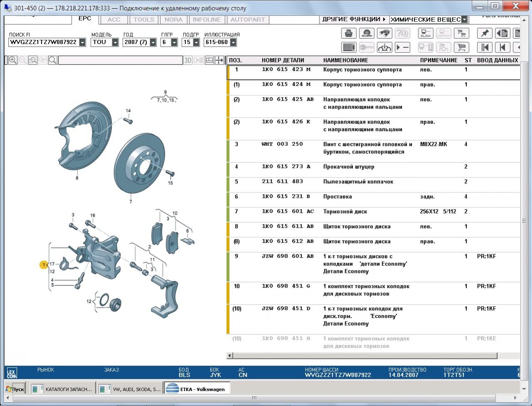Select the Тормозной диск row

[x=374, y=212]
